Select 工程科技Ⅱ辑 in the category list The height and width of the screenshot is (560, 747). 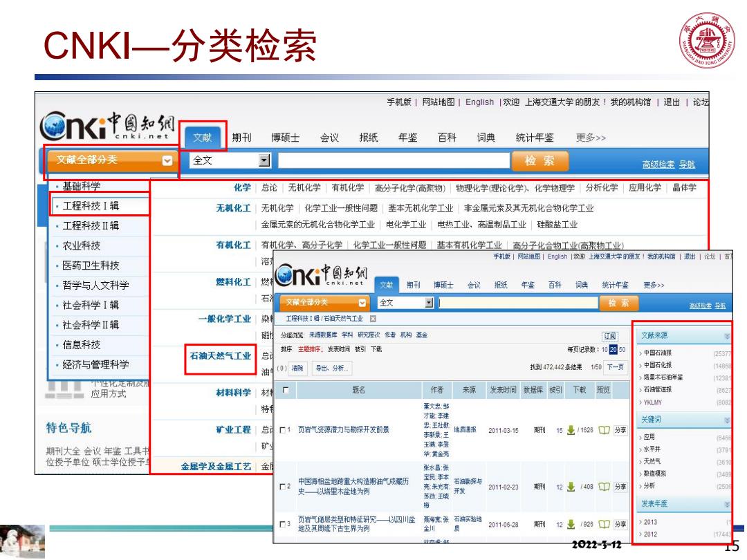coord(91,225)
